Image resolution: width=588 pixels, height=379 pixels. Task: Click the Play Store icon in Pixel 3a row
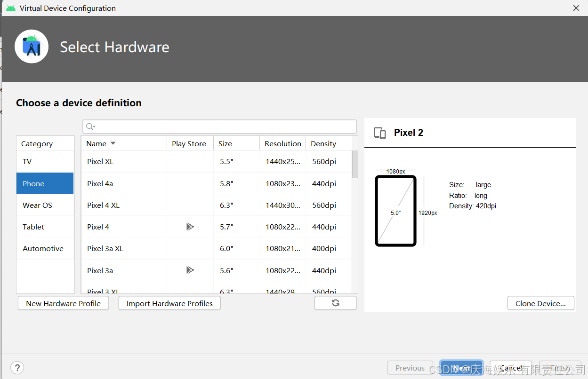point(190,270)
